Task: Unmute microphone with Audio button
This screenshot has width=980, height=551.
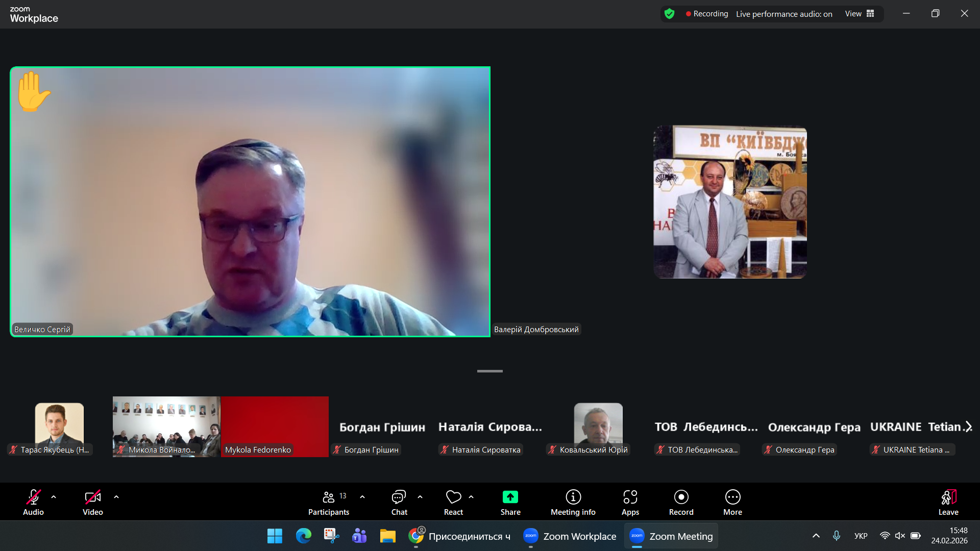Action: pos(33,497)
